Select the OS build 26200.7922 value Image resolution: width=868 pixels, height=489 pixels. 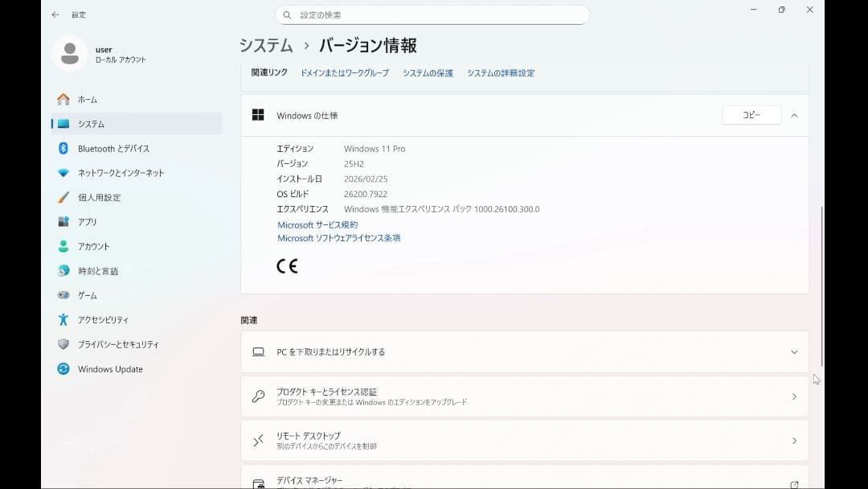(366, 195)
